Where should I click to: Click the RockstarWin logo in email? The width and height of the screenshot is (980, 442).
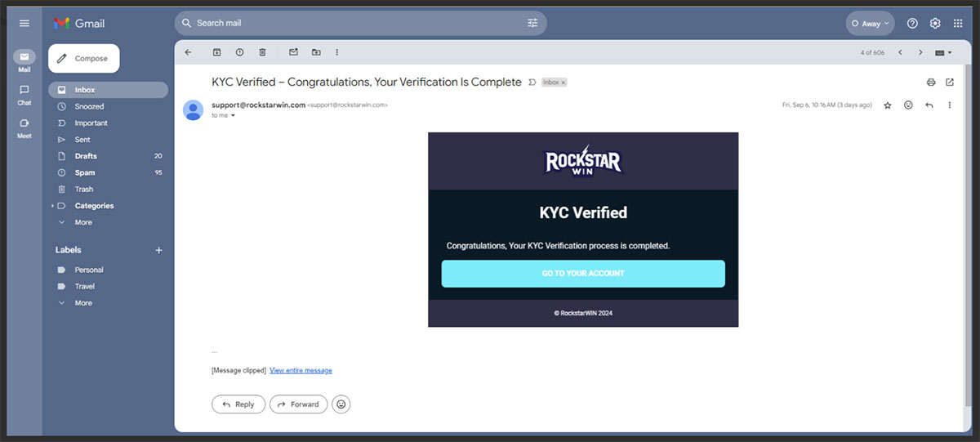point(583,160)
